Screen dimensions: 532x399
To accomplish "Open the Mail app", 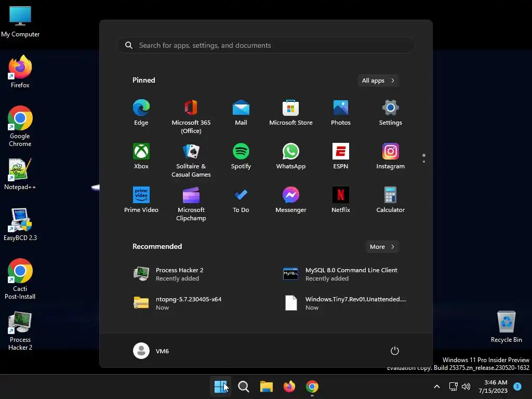I will (241, 113).
